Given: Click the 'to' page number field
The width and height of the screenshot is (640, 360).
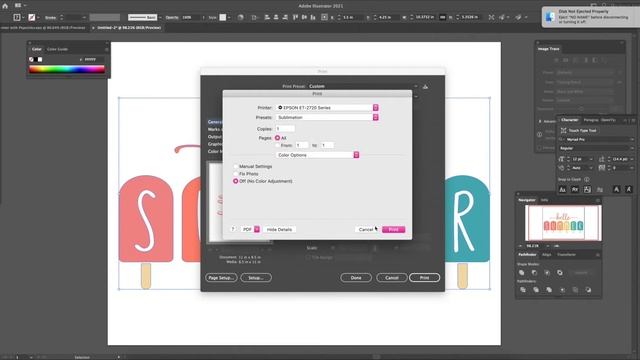Looking at the screenshot, I should coord(327,145).
